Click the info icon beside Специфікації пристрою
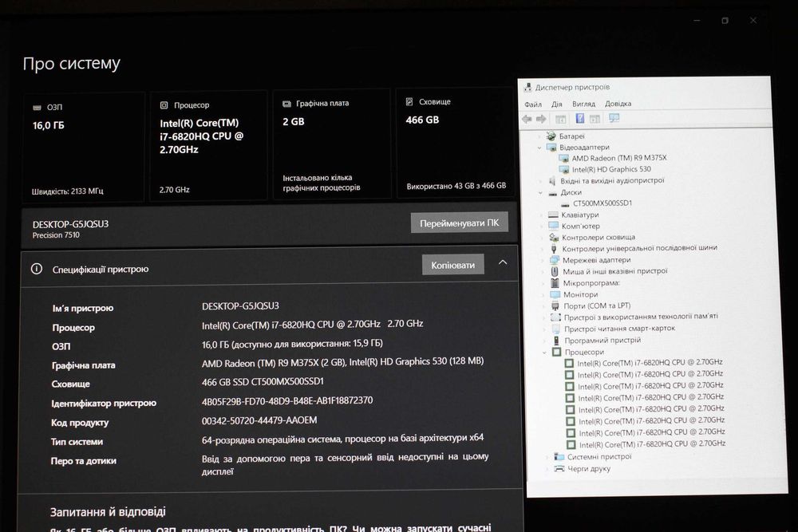 37,269
